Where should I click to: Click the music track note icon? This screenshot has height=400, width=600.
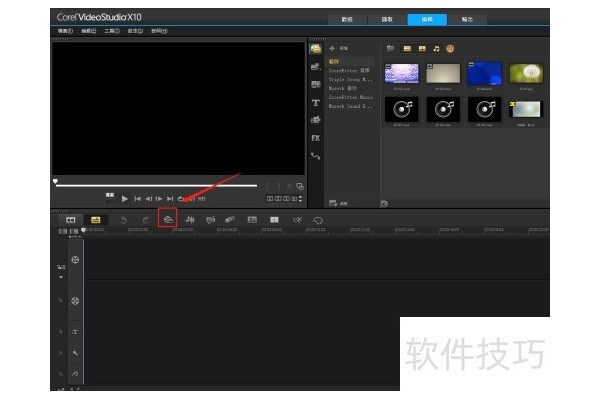click(75, 373)
